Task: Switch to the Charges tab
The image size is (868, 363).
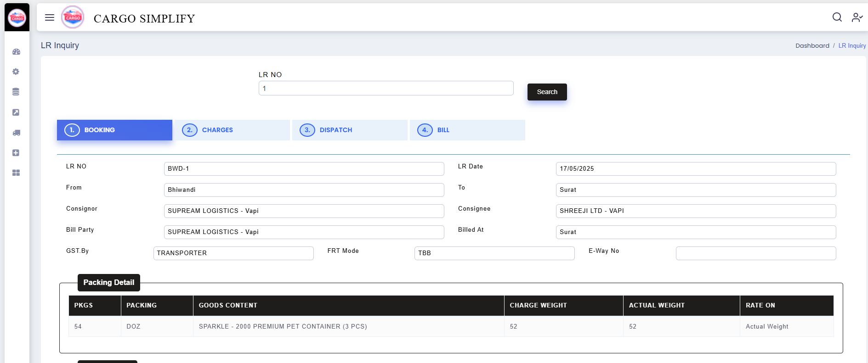Action: pyautogui.click(x=232, y=130)
